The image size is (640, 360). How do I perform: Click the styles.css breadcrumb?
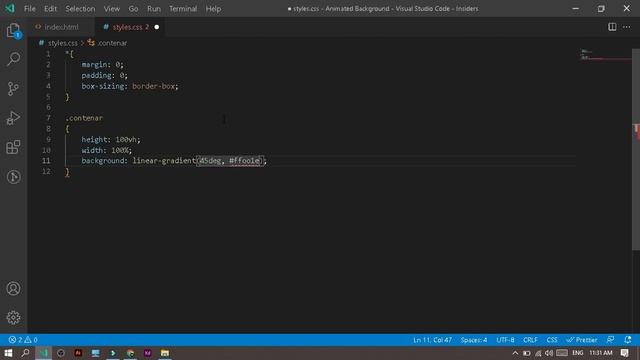62,43
